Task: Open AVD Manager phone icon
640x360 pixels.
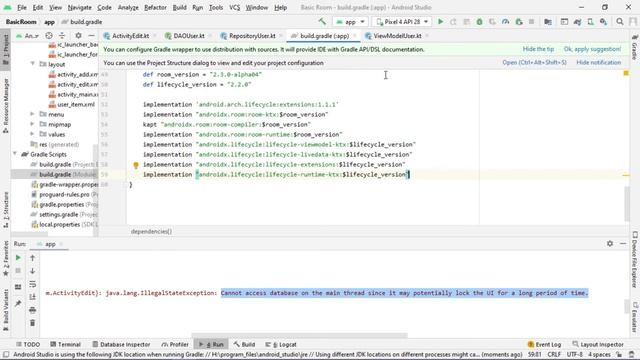Action: click(x=590, y=22)
